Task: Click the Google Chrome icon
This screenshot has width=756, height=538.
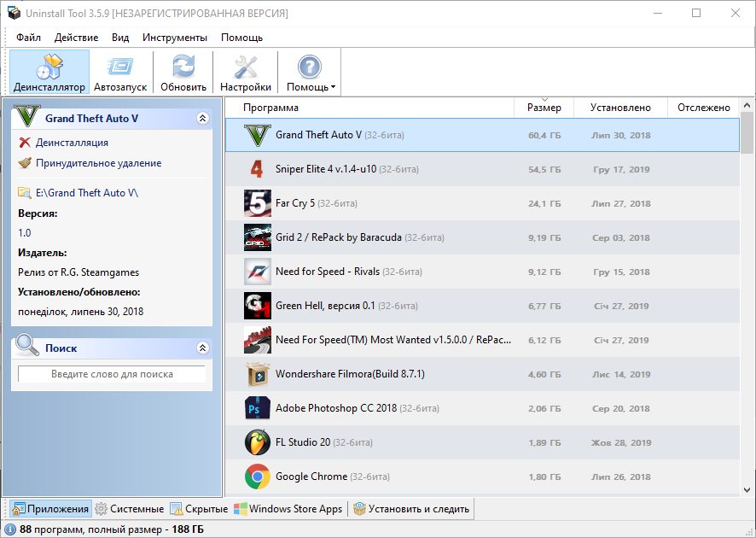Action: [258, 477]
